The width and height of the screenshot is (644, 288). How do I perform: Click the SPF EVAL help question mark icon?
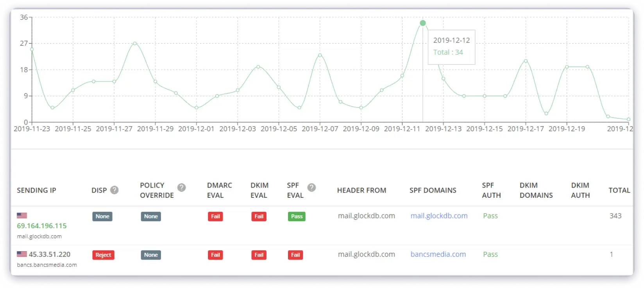pos(311,188)
